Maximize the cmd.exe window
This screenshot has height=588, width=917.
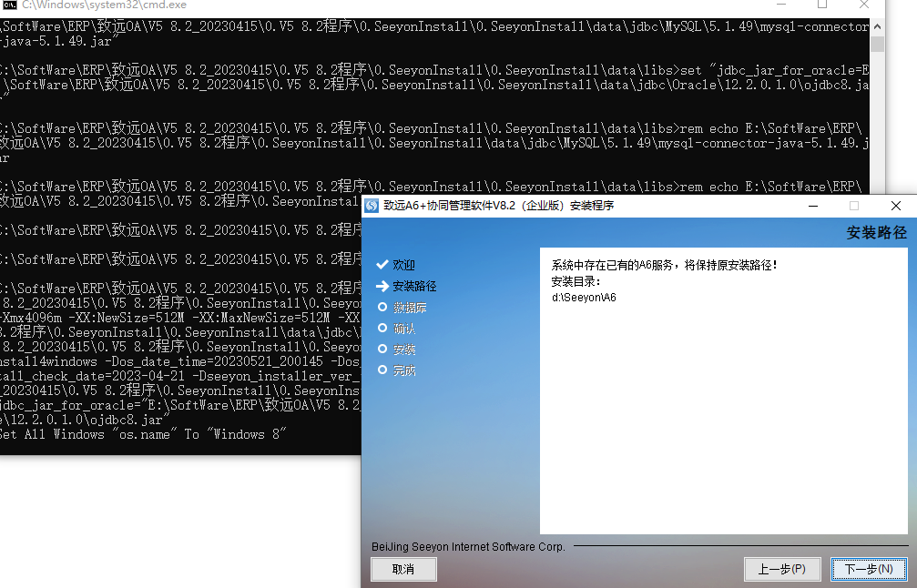coord(822,5)
